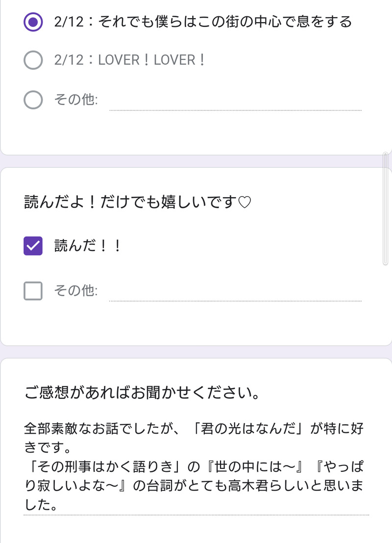Choose the "2/12：LOVER！LOVER！" radio circle
This screenshot has width=392, height=543.
click(x=33, y=60)
